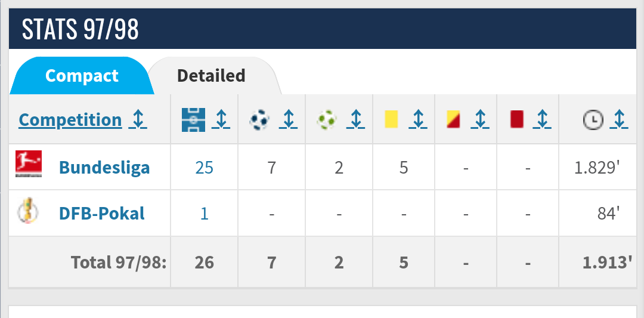Screen dimensions: 644x318
Task: Open the Bundesliga competition link
Action: click(x=104, y=168)
